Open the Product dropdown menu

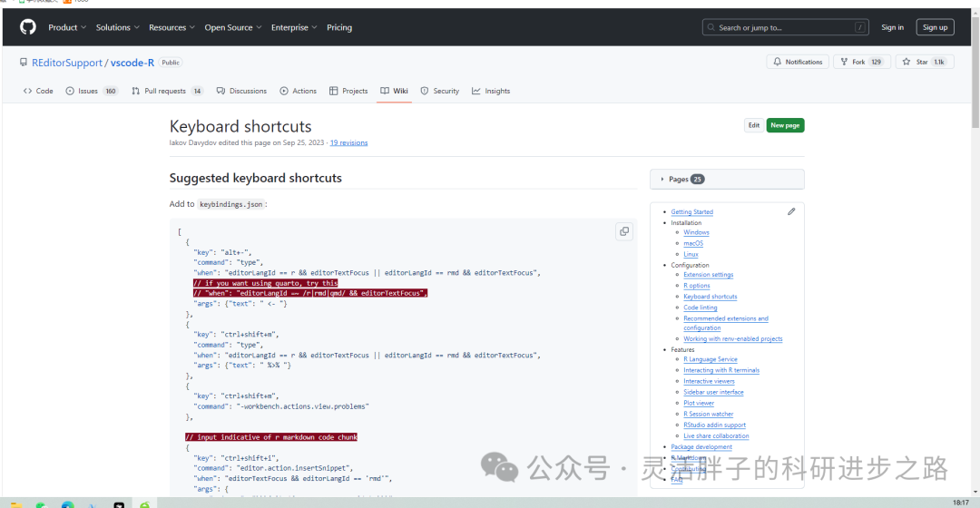pos(67,27)
